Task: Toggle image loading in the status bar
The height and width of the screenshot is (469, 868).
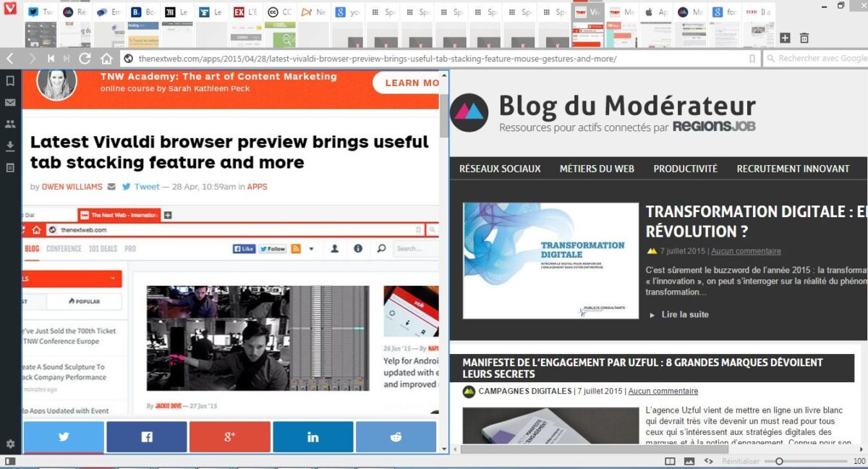Action: (689, 461)
